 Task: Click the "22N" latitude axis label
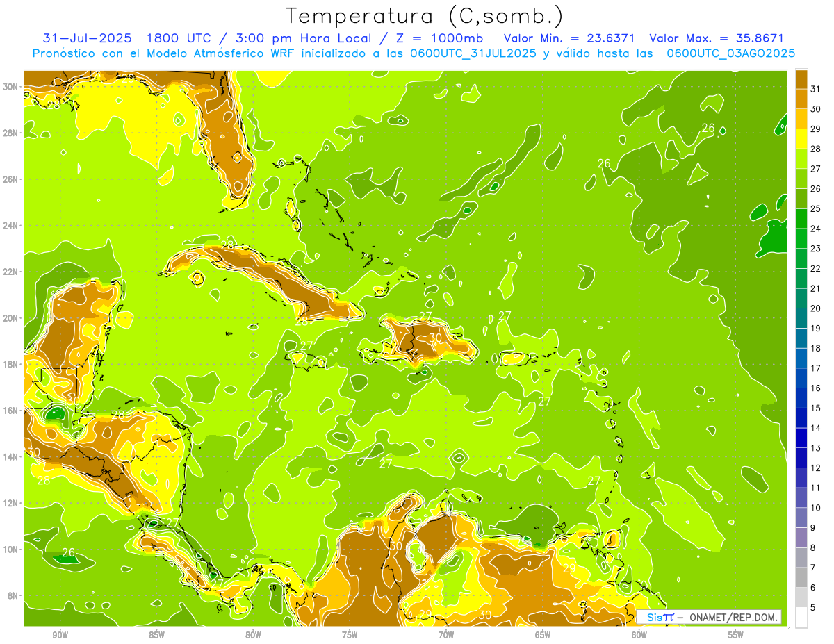point(11,272)
